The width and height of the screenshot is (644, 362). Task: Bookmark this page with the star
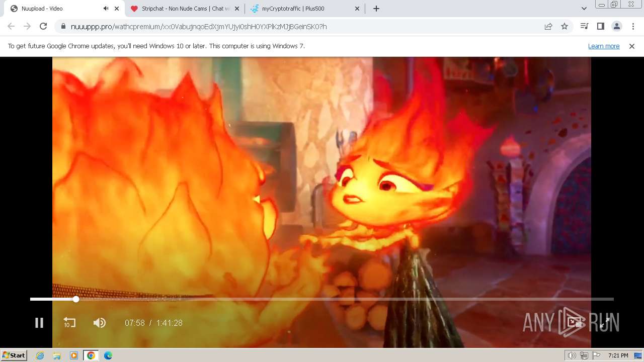click(x=565, y=26)
